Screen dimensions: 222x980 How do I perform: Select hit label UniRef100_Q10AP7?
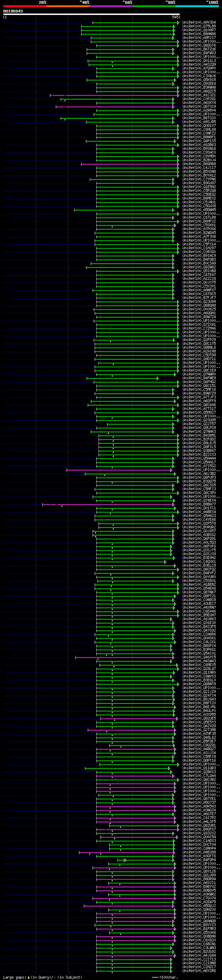coord(199,30)
